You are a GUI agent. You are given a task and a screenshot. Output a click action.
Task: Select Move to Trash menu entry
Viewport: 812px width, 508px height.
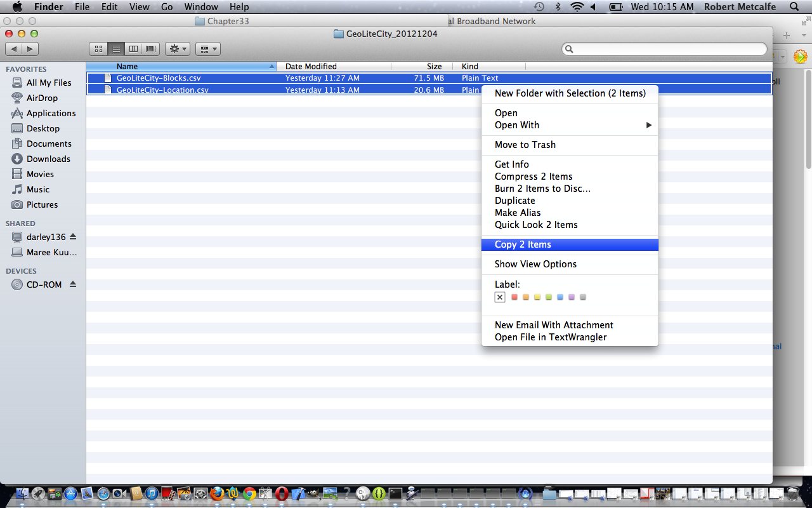[525, 145]
